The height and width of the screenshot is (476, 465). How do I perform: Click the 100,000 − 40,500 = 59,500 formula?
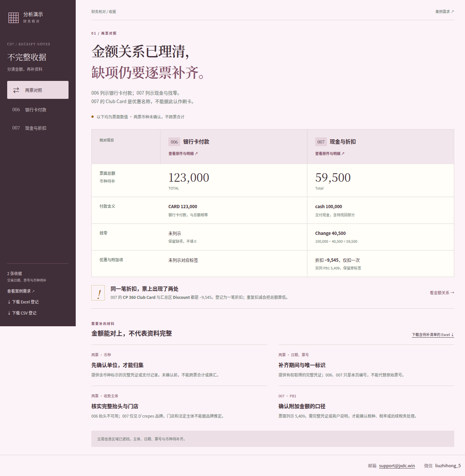click(336, 241)
